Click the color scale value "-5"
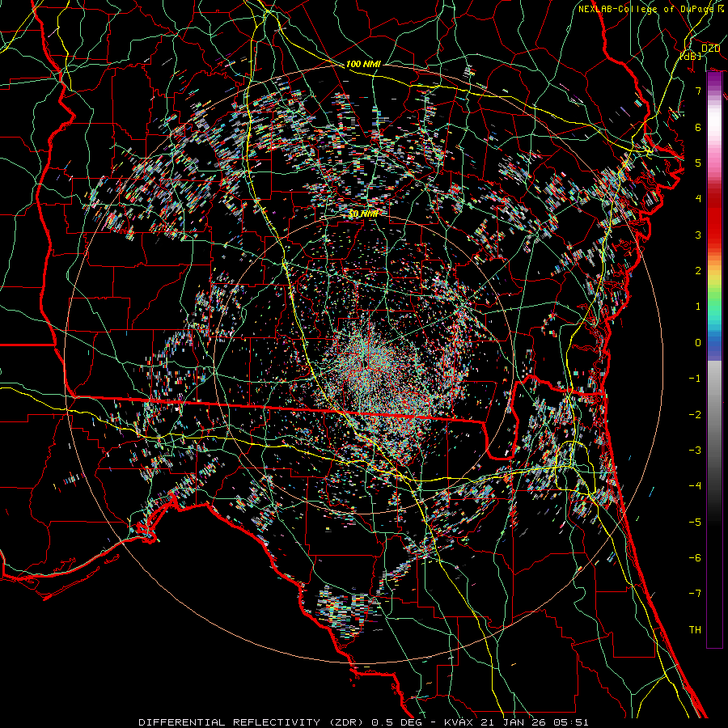Screen dimensions: 728x728 tap(695, 523)
